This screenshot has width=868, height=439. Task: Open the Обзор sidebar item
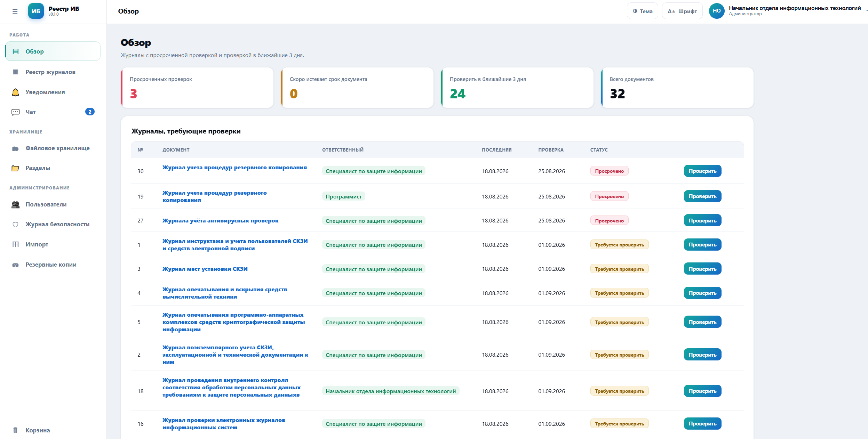point(53,51)
